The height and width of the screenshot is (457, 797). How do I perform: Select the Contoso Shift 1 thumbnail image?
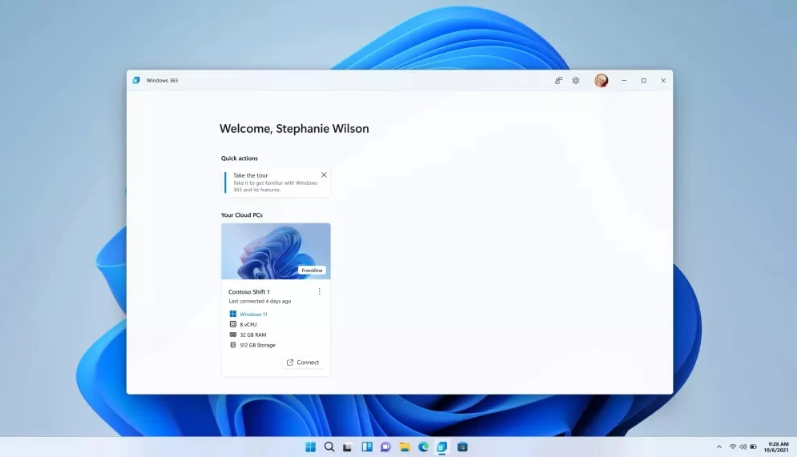point(275,251)
